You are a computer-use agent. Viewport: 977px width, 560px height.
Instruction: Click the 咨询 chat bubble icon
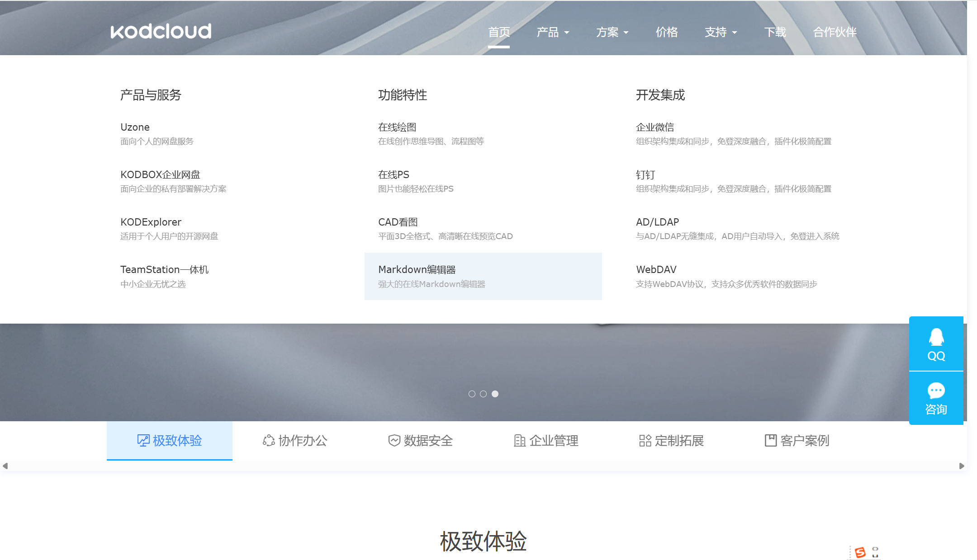click(936, 391)
